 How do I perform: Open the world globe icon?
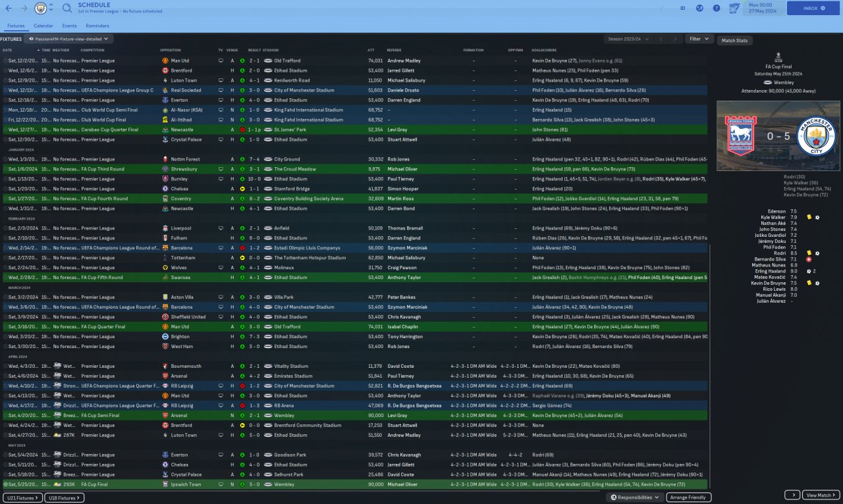point(699,9)
